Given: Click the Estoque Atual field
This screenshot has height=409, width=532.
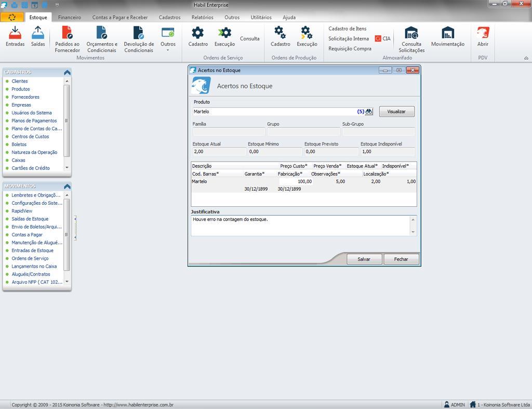Looking at the screenshot, I should point(219,152).
